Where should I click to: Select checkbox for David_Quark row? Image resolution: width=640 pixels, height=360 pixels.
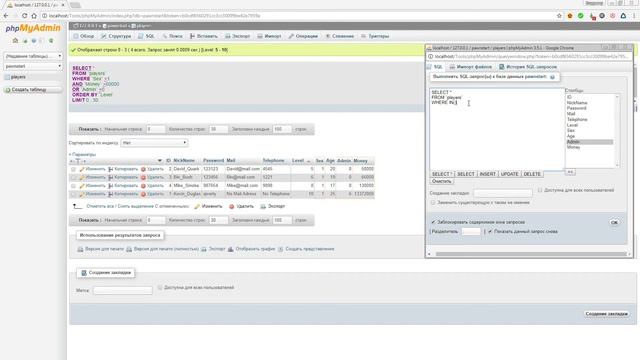(73, 169)
